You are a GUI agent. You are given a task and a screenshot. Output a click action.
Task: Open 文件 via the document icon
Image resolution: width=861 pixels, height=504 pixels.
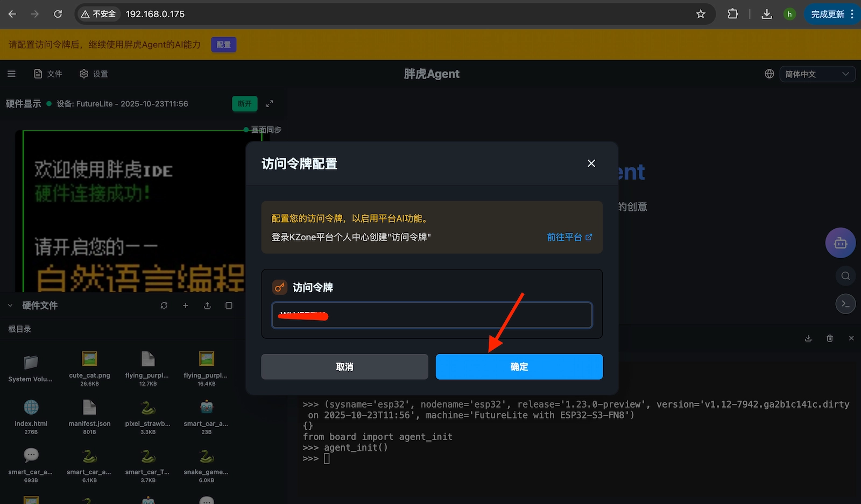coord(48,74)
